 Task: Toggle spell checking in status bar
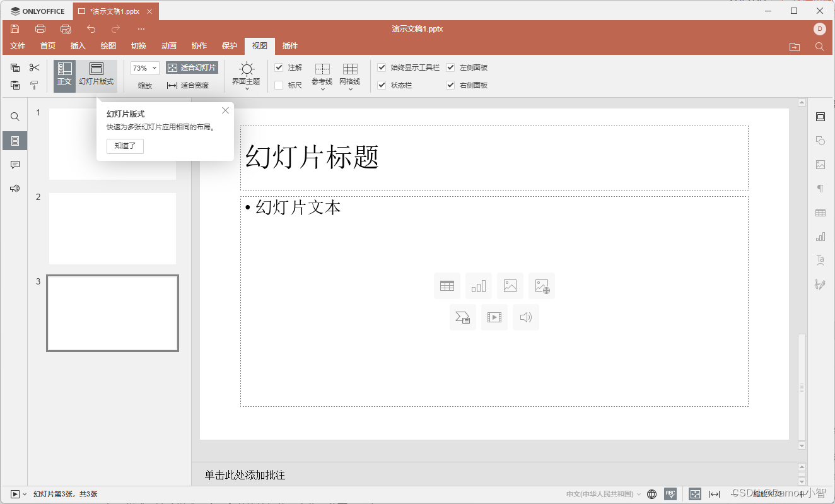[670, 494]
